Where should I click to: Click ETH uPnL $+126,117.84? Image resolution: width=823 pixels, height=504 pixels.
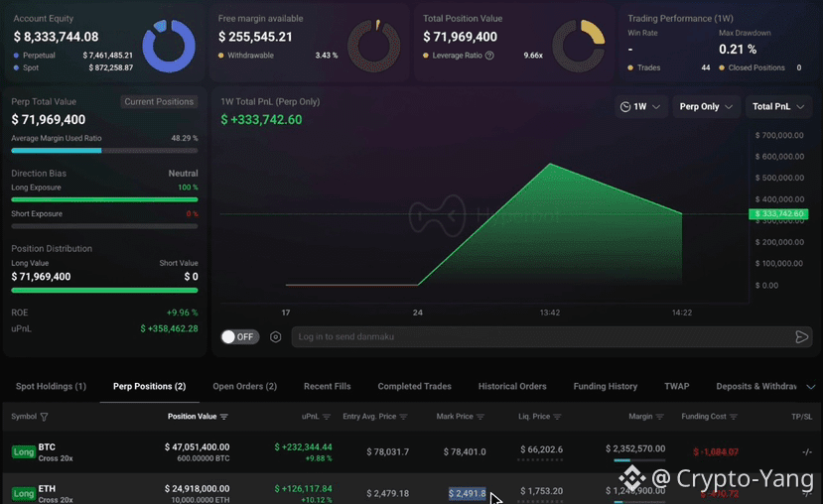[304, 489]
